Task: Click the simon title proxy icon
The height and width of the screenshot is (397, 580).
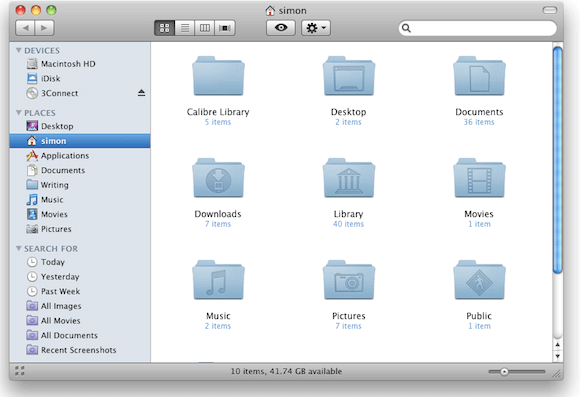Action: coord(270,10)
